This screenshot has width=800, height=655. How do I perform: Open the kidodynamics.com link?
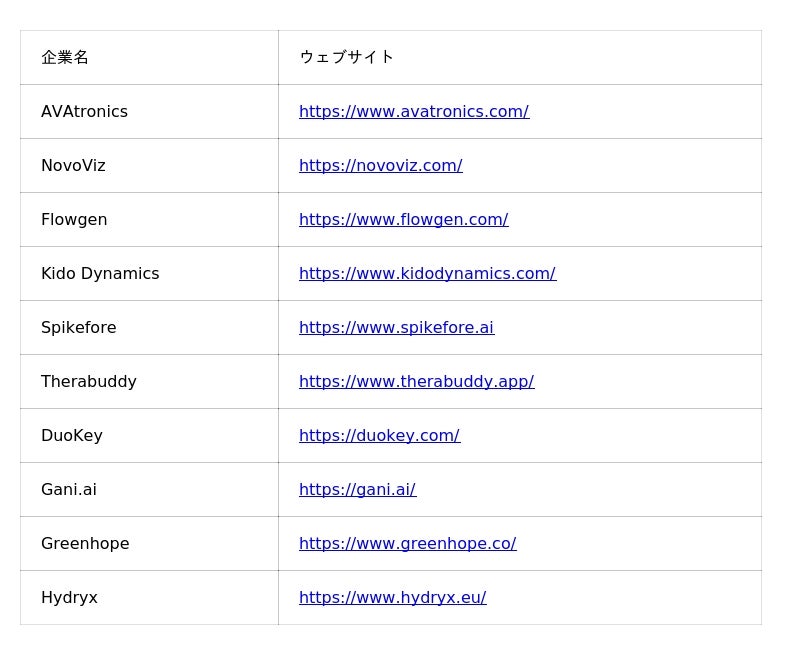(427, 274)
